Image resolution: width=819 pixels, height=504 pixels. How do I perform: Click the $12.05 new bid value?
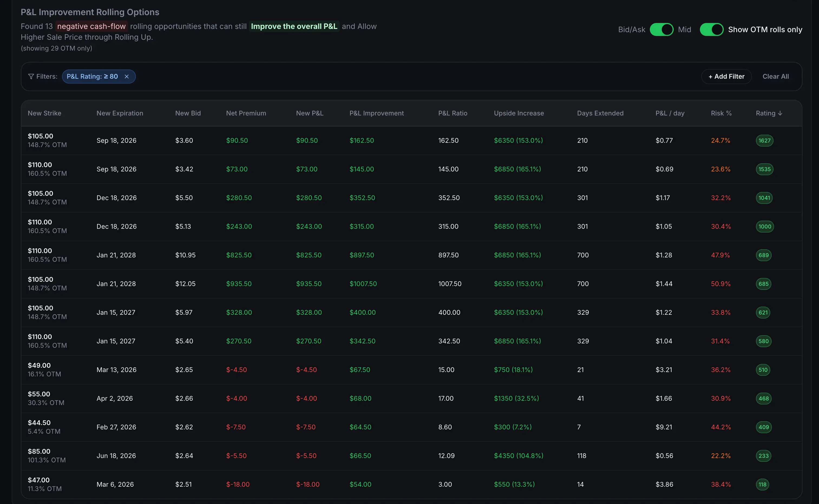[x=185, y=284]
